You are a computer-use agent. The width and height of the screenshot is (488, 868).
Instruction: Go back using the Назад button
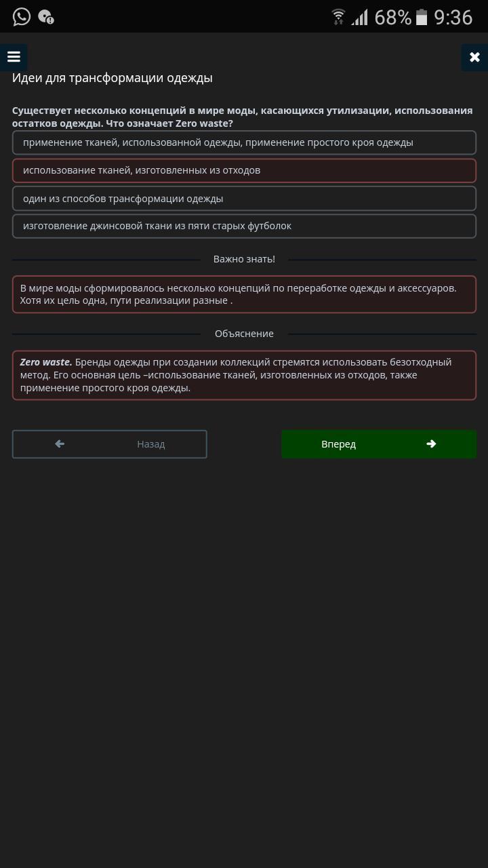pos(109,444)
